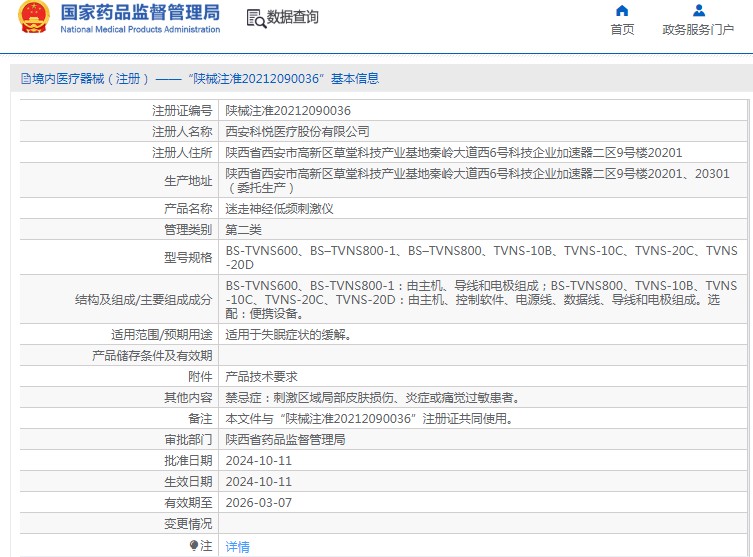This screenshot has width=753, height=557.
Task: Click the national emblem logo
Action: click(33, 18)
